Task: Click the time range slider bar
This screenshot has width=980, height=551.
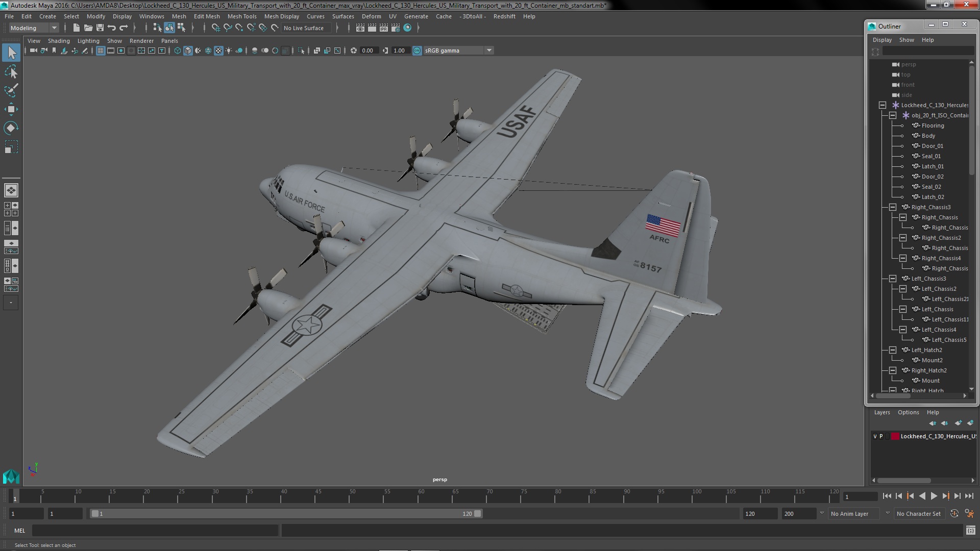Action: 286,514
